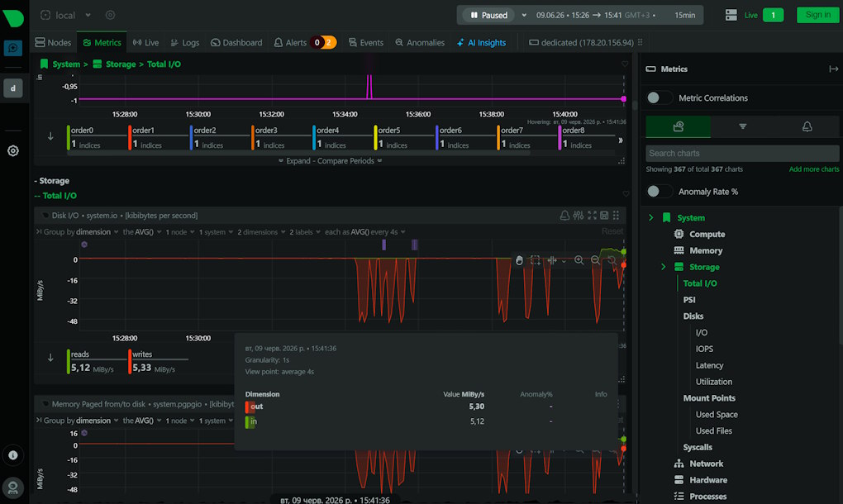Select the 'd' room avatar in sidebar
The image size is (843, 504).
click(13, 88)
